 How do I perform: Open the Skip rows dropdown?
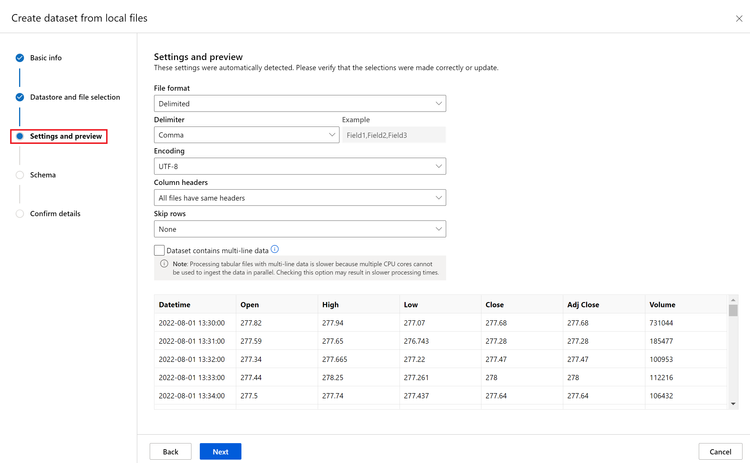pyautogui.click(x=300, y=229)
